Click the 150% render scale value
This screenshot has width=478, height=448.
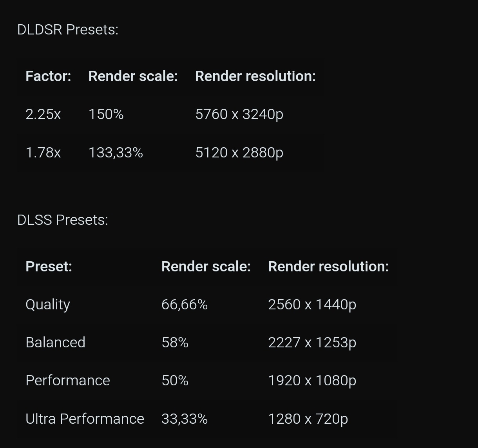tap(106, 114)
